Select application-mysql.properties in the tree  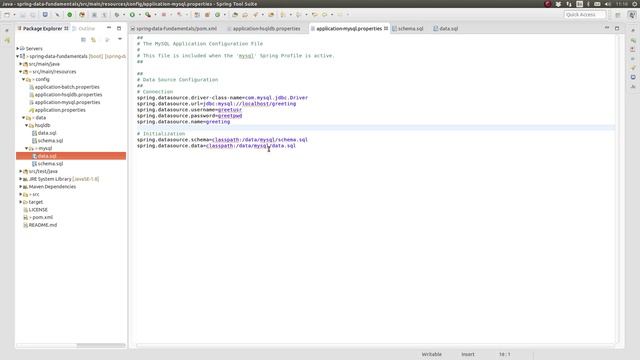pos(67,102)
